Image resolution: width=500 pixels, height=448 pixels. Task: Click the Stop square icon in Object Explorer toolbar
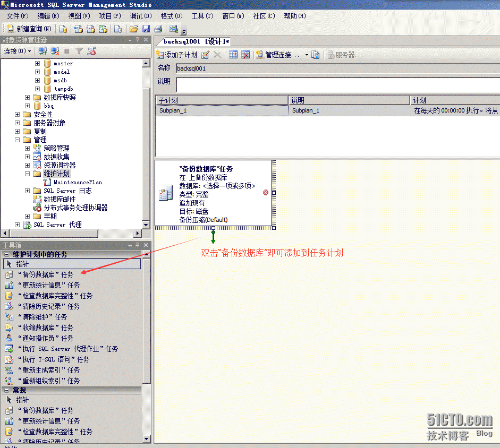(x=66, y=51)
